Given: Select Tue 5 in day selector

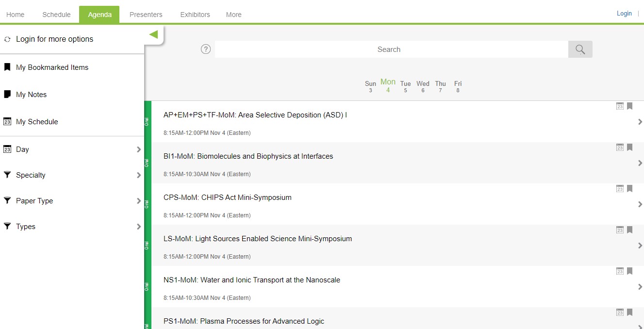Looking at the screenshot, I should pyautogui.click(x=405, y=86).
